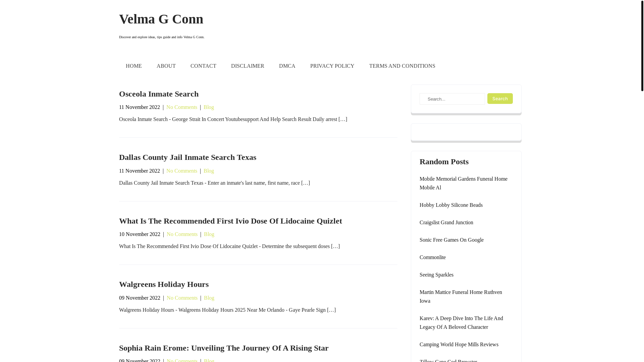The image size is (644, 362).
Task: Open Dallas County Jail Inmate Search Texas post
Action: coord(187,157)
